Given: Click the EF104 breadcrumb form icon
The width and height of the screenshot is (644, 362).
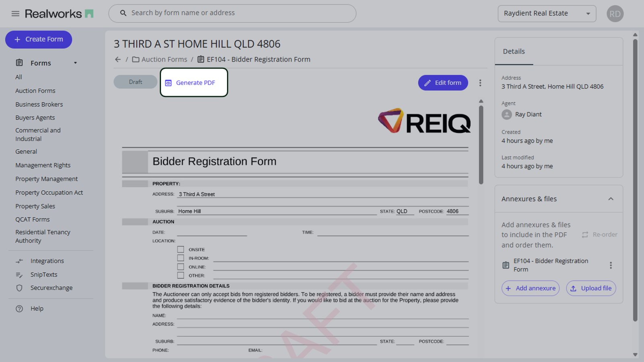Looking at the screenshot, I should tap(200, 60).
